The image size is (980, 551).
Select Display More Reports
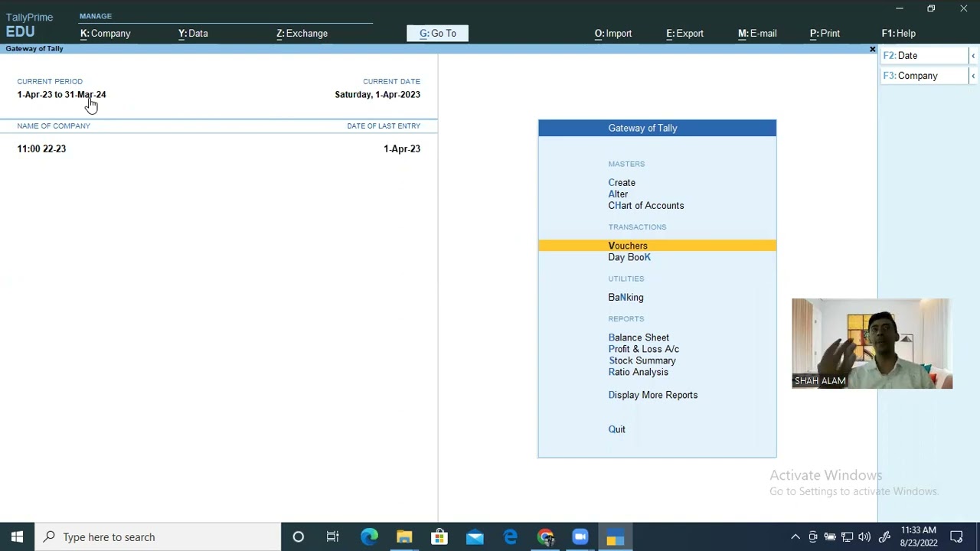pyautogui.click(x=652, y=395)
